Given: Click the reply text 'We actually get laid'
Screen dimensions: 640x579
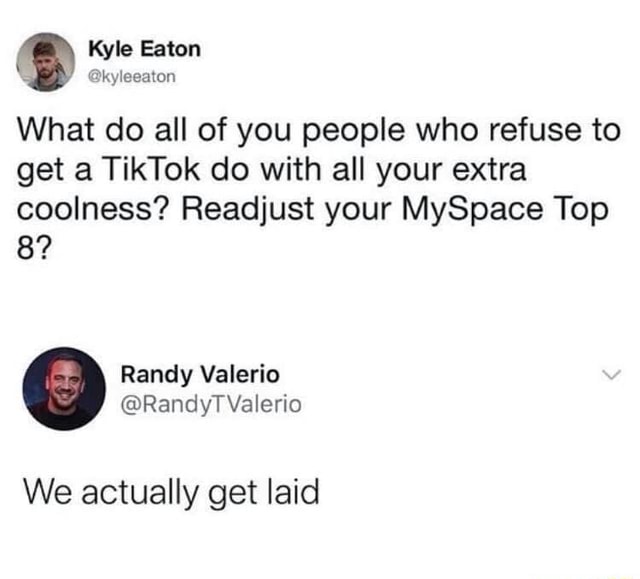Looking at the screenshot, I should click(171, 491).
